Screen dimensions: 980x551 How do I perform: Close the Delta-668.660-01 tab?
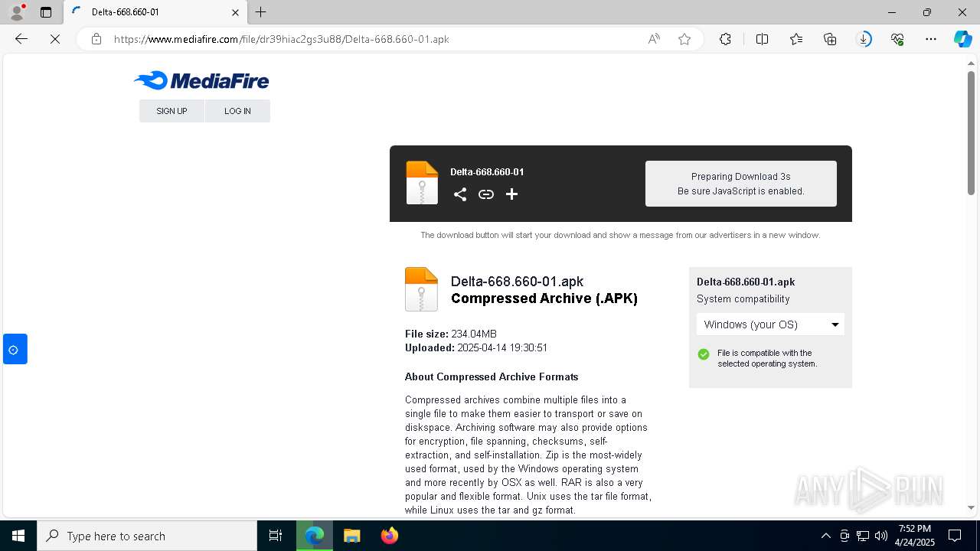click(x=235, y=12)
